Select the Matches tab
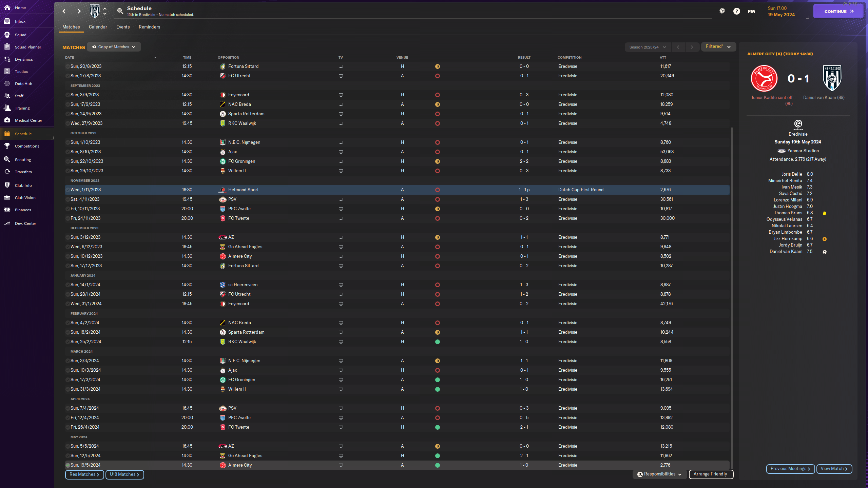 pyautogui.click(x=71, y=27)
